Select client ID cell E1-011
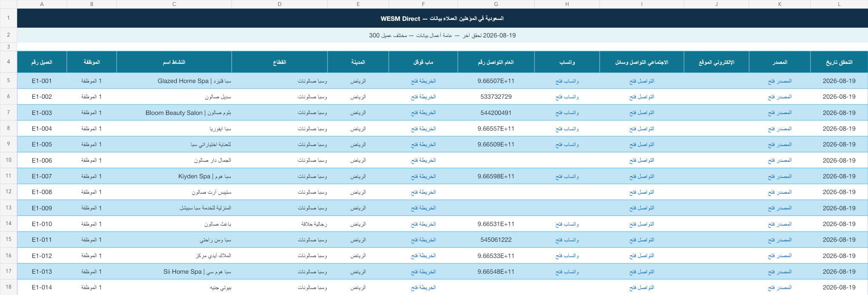 [42, 240]
